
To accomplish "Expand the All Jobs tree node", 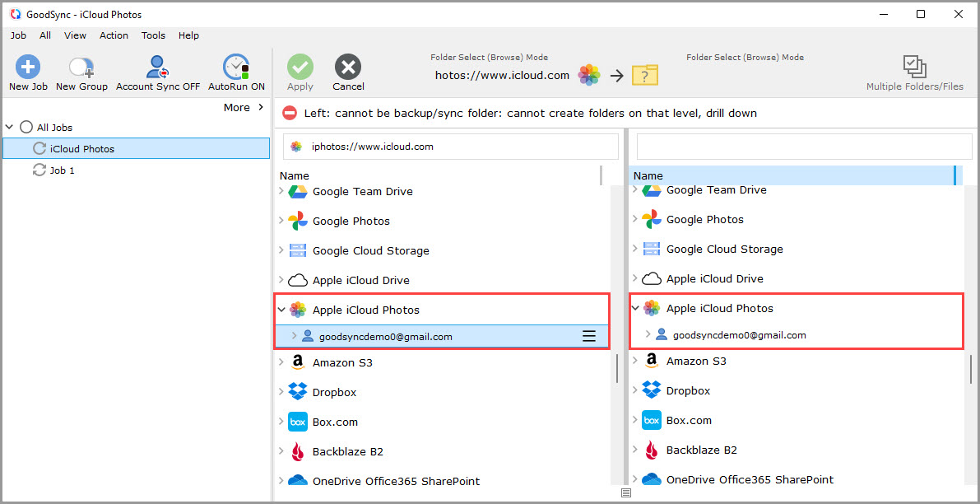I will (x=8, y=127).
